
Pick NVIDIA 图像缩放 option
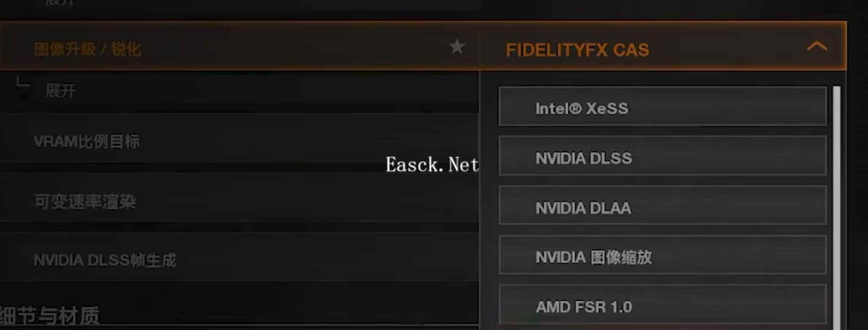click(x=663, y=255)
